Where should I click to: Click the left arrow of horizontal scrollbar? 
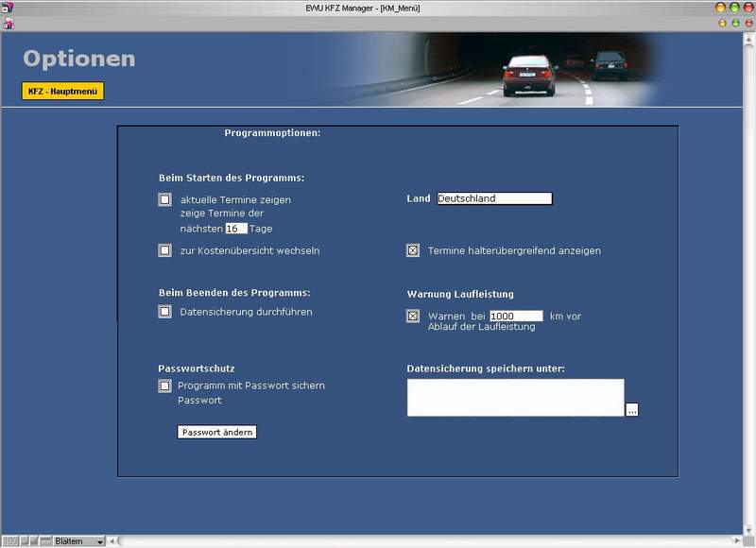point(112,540)
